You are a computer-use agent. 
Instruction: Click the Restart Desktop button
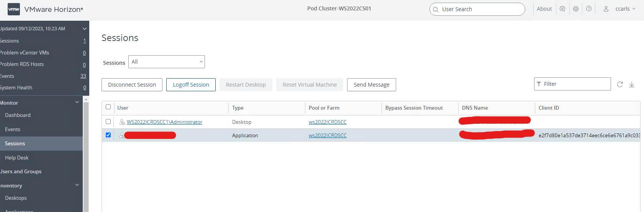pyautogui.click(x=246, y=85)
